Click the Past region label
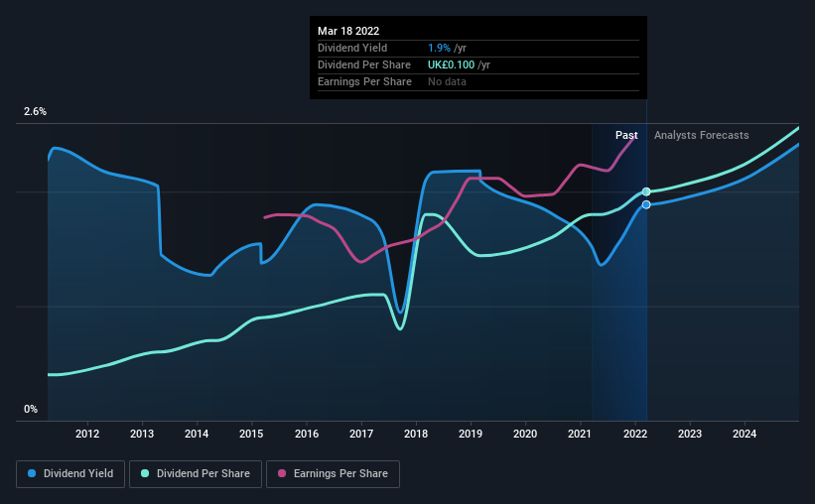815x504 pixels. tap(626, 135)
